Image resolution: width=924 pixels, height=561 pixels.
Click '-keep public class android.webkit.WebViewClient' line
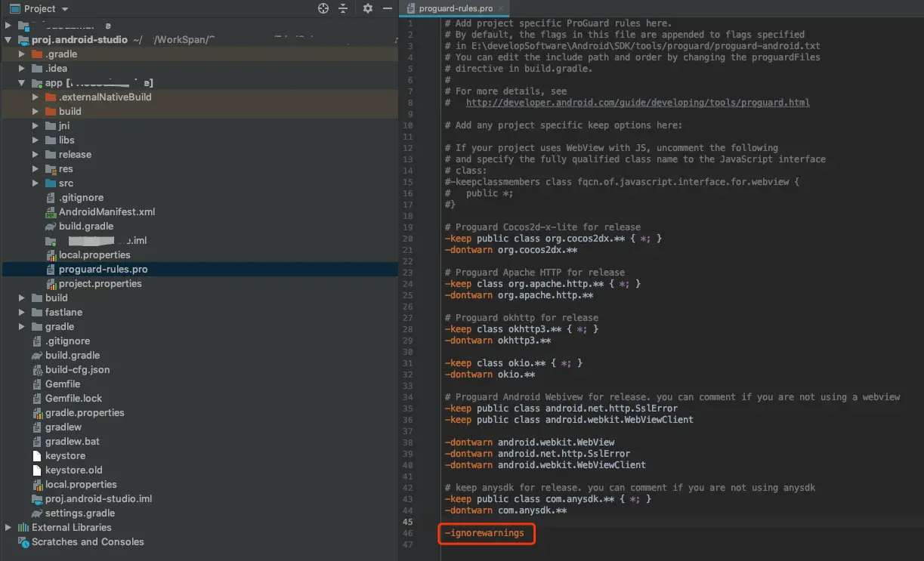569,420
